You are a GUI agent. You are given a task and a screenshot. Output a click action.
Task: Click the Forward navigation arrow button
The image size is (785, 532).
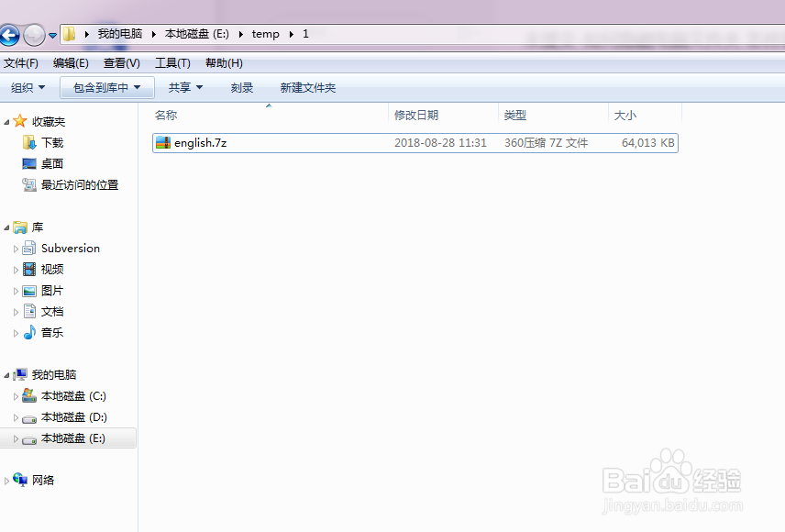pos(34,35)
